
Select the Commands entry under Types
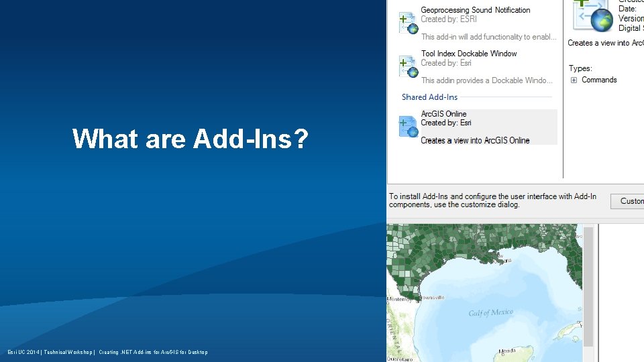pyautogui.click(x=599, y=80)
